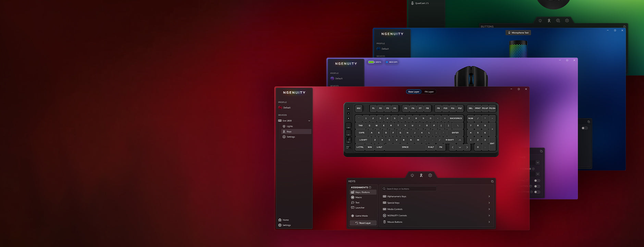Select Keys / Buttons assignment type
Screen dimensions: 644x247
pos(363,192)
